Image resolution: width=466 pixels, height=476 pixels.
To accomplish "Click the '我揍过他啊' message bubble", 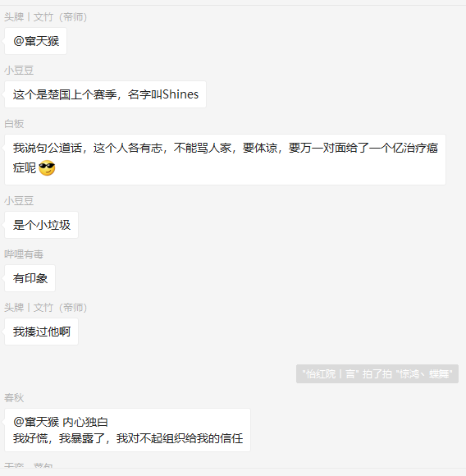I will 41,332.
